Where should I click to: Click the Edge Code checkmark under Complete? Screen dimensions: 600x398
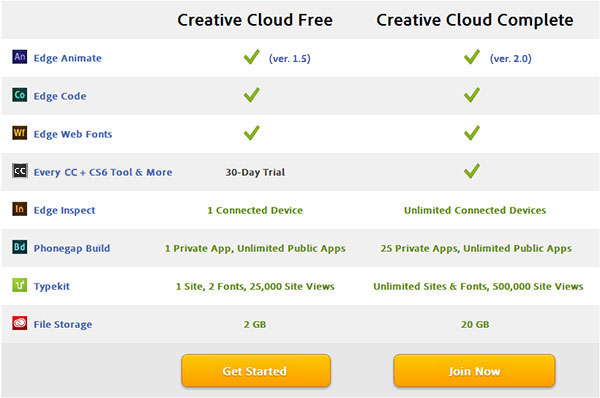(472, 95)
